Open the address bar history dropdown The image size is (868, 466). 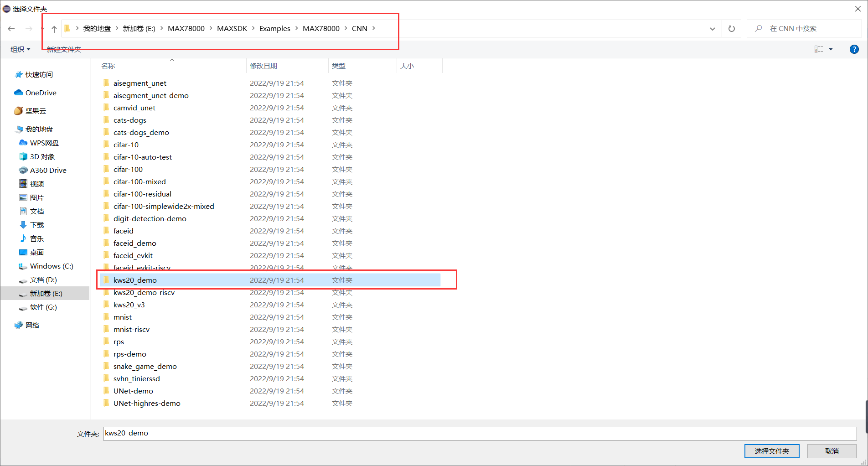tap(712, 28)
